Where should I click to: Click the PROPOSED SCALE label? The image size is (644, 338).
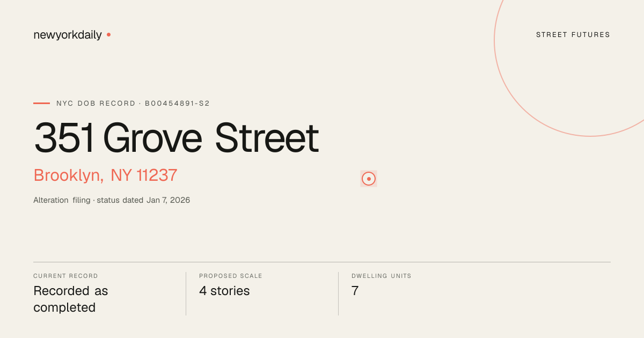point(231,276)
